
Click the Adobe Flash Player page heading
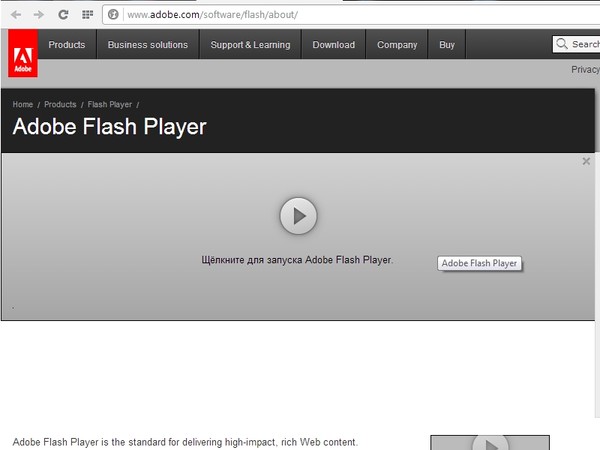pos(109,127)
